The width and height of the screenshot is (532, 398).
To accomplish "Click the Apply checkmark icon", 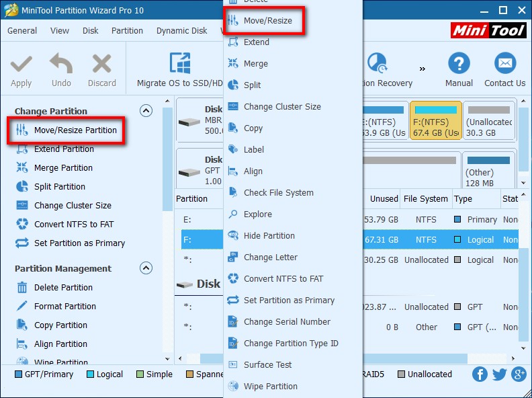I will tap(21, 64).
